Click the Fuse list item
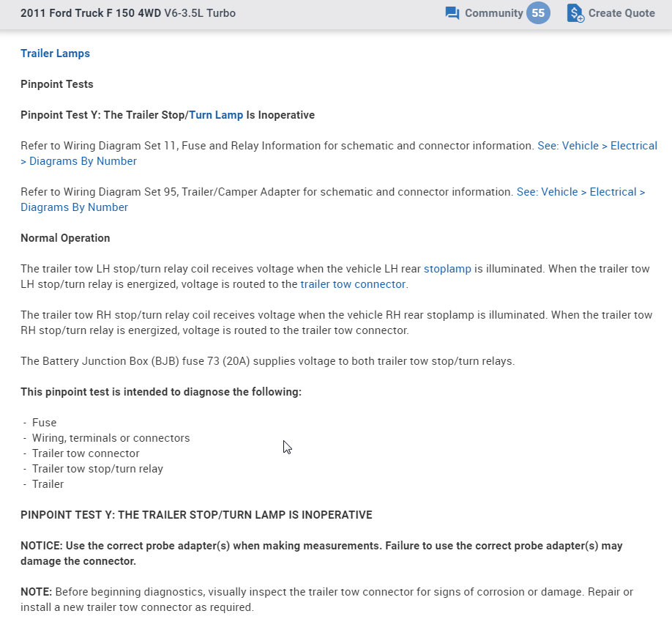This screenshot has height=630, width=672. [44, 423]
